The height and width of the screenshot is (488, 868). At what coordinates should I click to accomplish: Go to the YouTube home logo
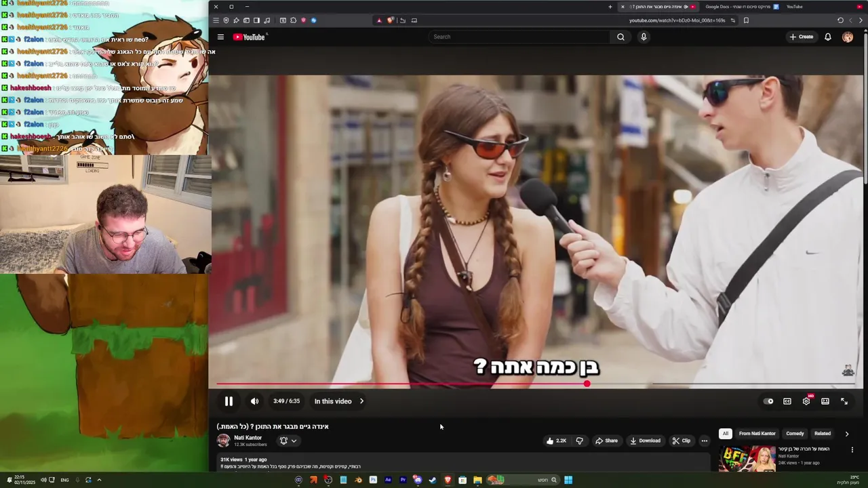click(250, 37)
